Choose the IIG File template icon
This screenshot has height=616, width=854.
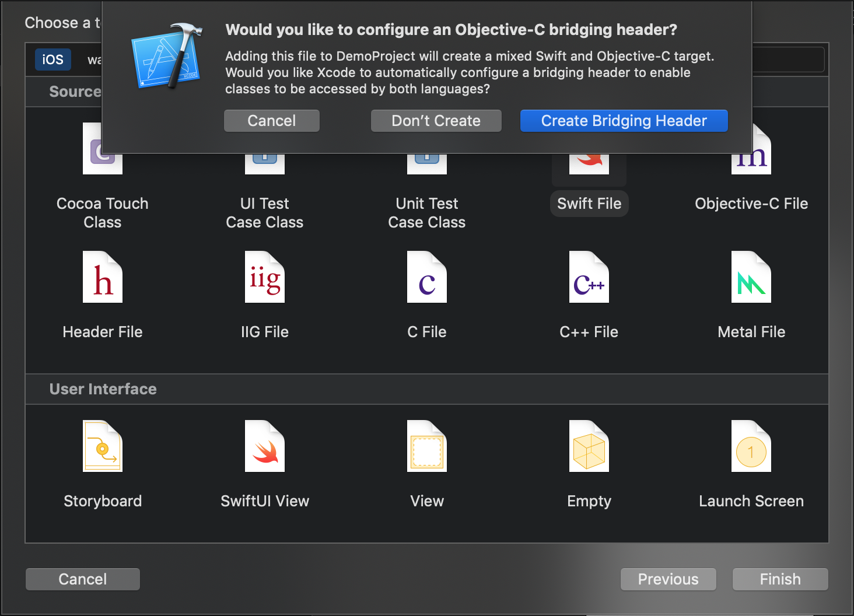[265, 277]
